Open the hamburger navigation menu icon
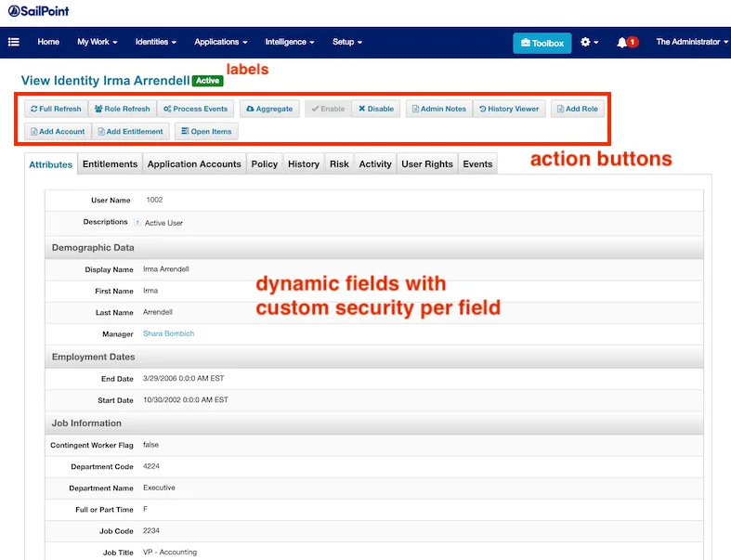The height and width of the screenshot is (560, 731). tap(14, 42)
